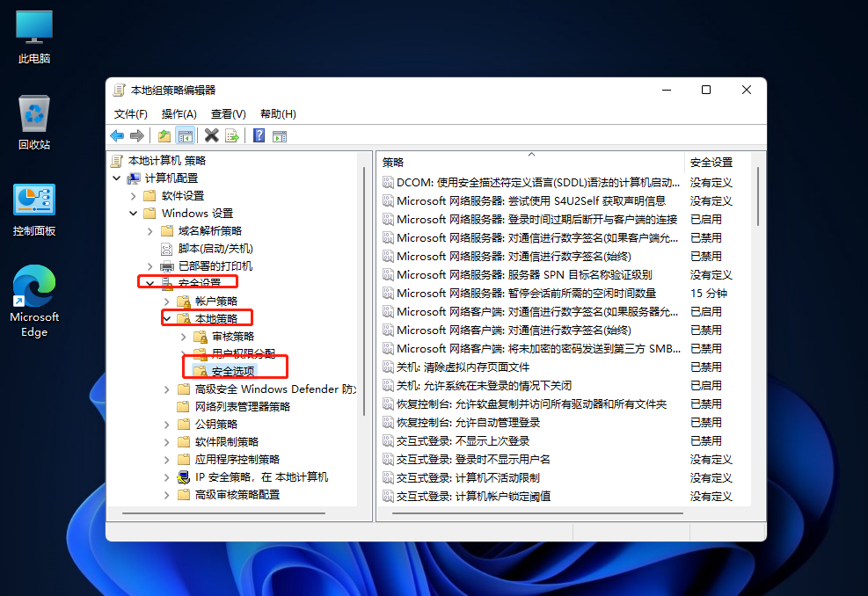Click the policy icon of DCOM row
The height and width of the screenshot is (596, 868).
(388, 182)
